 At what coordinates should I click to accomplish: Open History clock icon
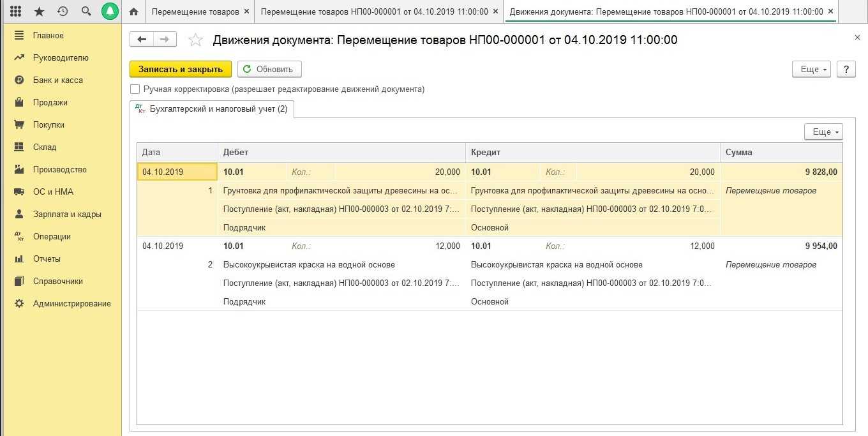tap(62, 11)
